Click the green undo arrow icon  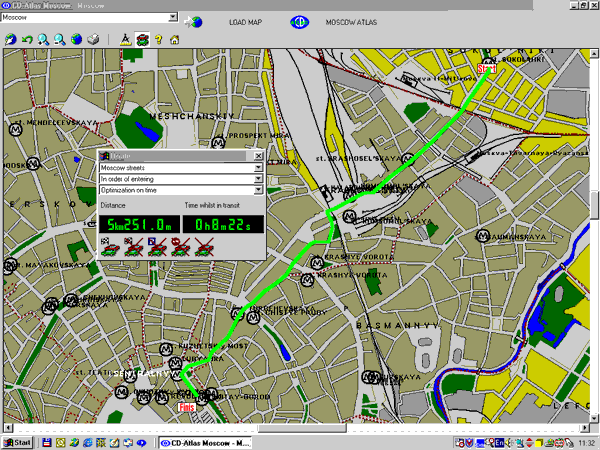pos(27,39)
